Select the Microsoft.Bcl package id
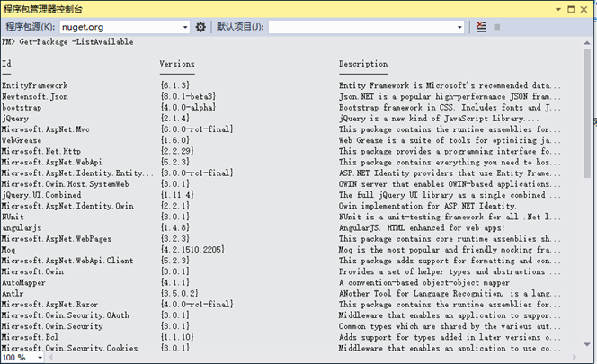 (x=30, y=337)
